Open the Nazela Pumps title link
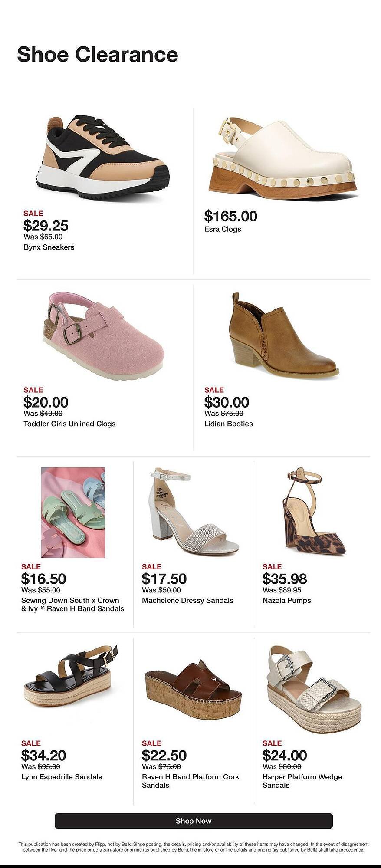 pos(286,600)
